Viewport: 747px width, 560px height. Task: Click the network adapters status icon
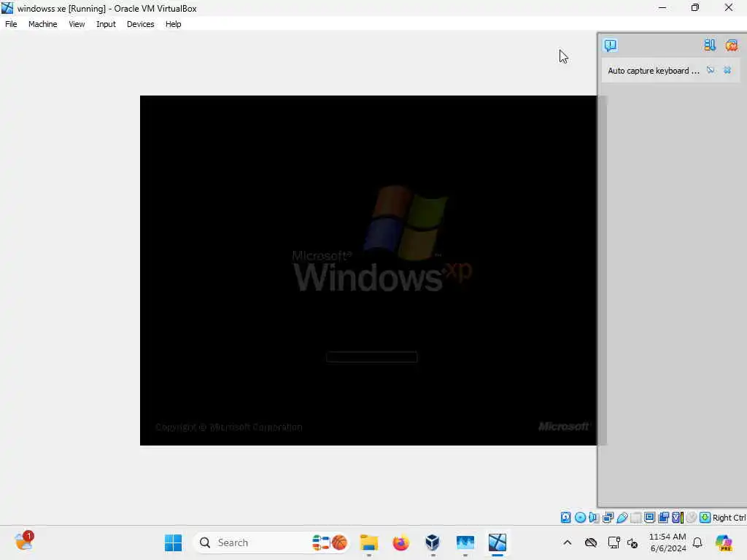[x=608, y=518]
